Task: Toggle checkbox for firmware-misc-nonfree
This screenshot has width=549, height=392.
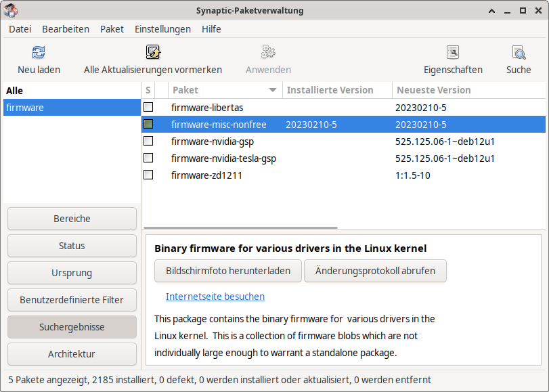Action: pos(148,125)
